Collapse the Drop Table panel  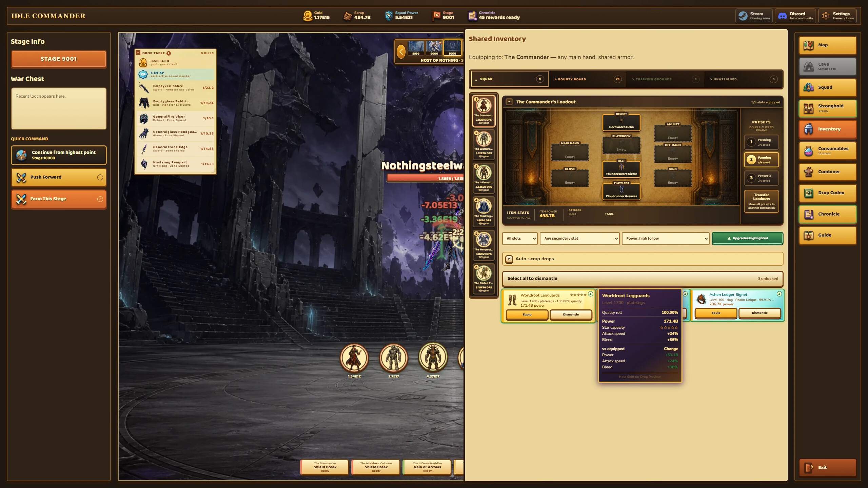pos(138,53)
